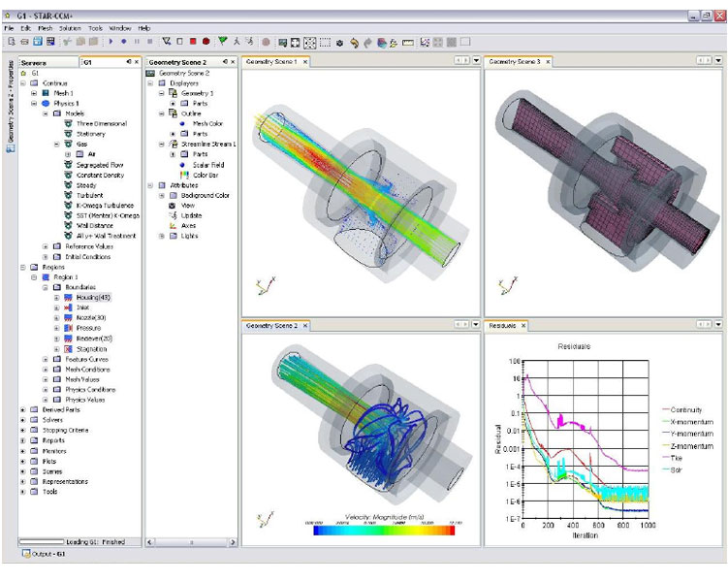Click the fit-view crossed arrows icon
This screenshot has height=582, width=728.
309,43
